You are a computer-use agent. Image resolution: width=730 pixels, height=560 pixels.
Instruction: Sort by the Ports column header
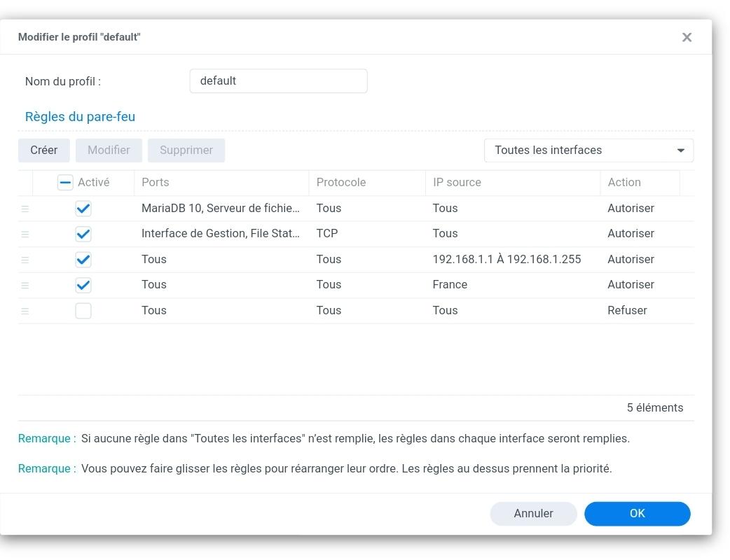pos(221,183)
